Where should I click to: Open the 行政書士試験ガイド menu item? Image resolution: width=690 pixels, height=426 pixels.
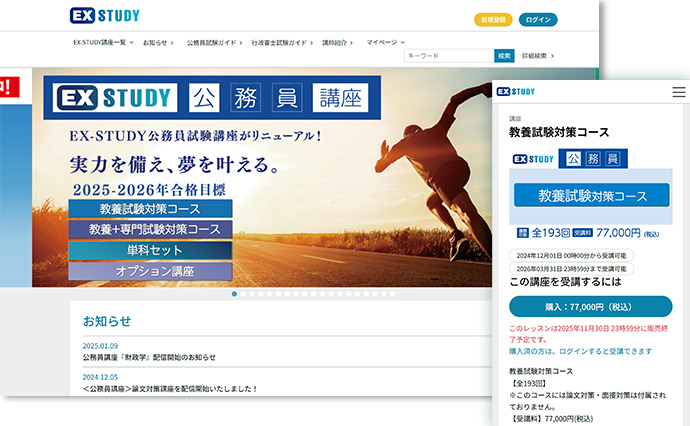(282, 43)
